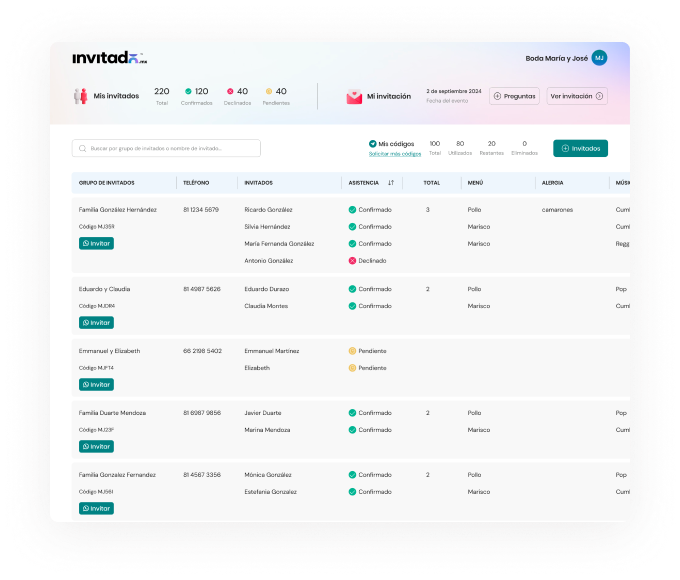The width and height of the screenshot is (680, 580).
Task: Open Ver invitación button
Action: [577, 97]
